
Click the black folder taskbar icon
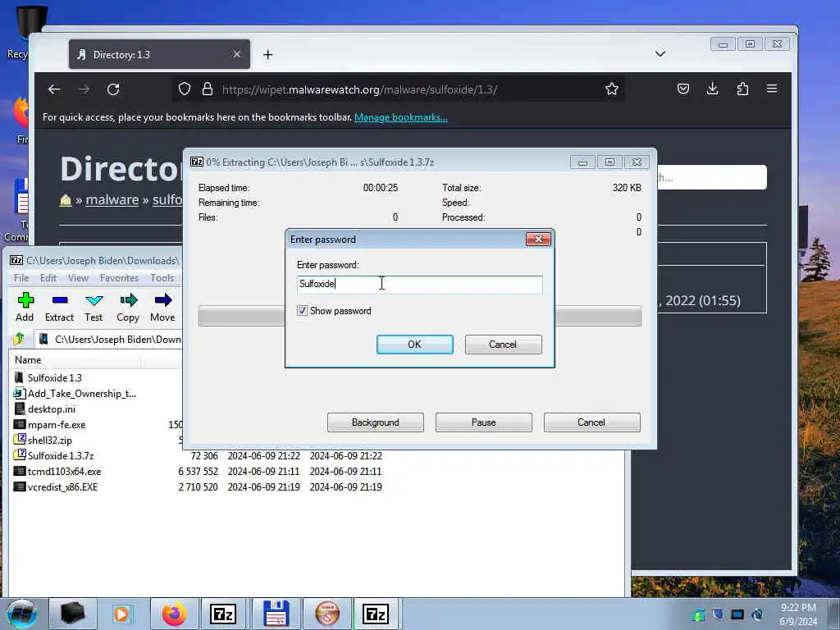[73, 614]
